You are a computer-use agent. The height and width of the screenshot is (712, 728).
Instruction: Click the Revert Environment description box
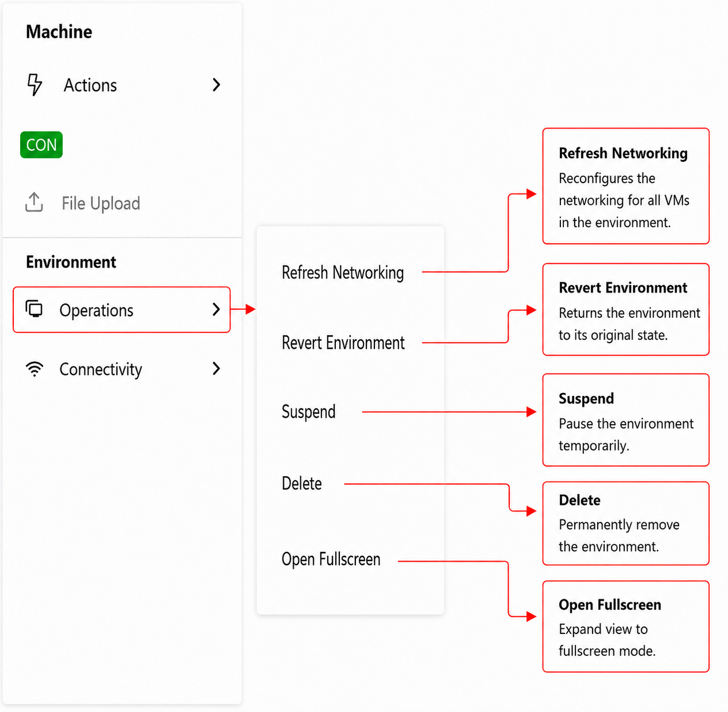[626, 309]
